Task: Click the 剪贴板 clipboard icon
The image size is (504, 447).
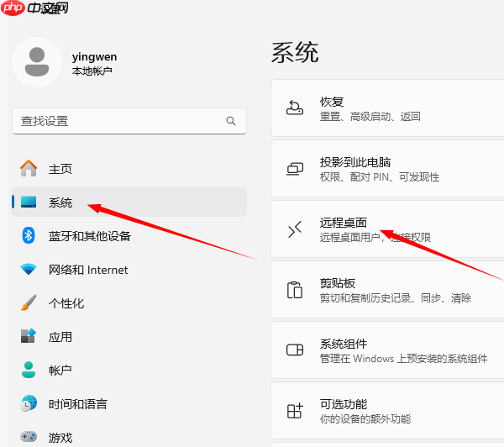Action: pyautogui.click(x=295, y=290)
